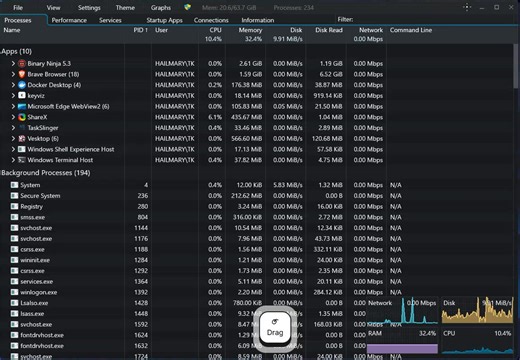Sort by the Name column header
The image size is (520, 360).
(12, 30)
